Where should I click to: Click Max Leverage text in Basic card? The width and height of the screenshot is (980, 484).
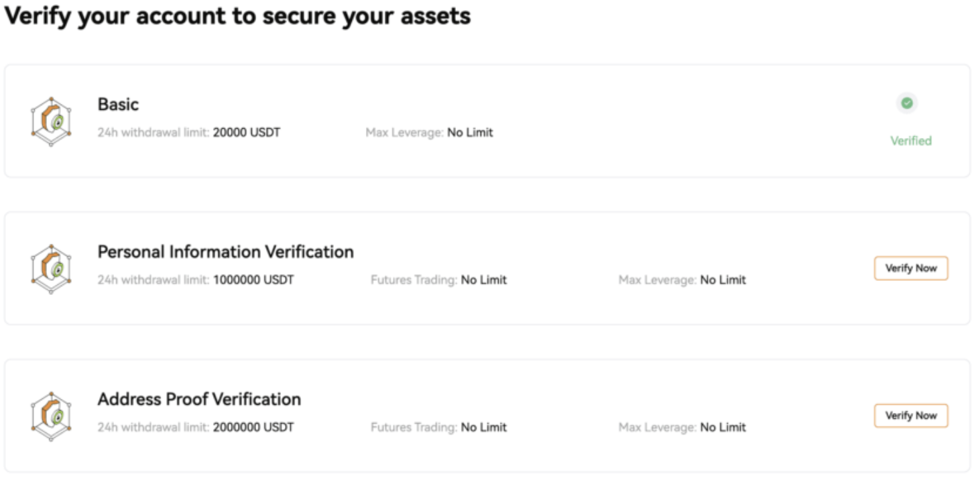tap(429, 133)
